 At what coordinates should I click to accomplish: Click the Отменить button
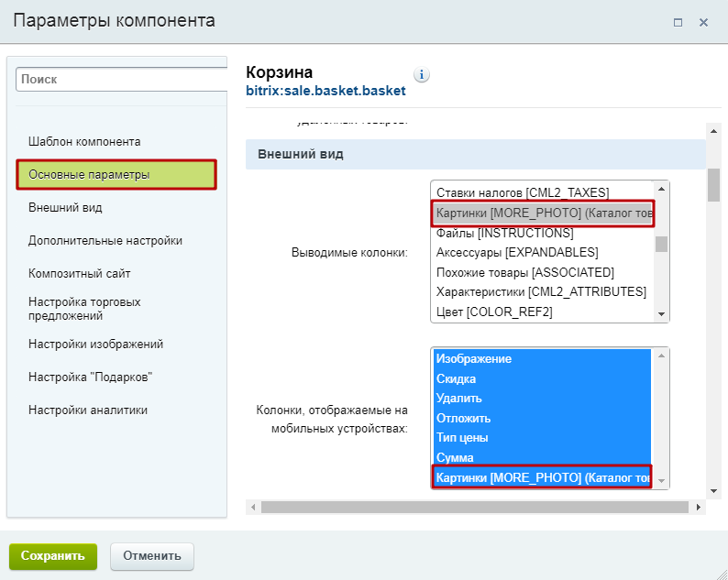[152, 555]
